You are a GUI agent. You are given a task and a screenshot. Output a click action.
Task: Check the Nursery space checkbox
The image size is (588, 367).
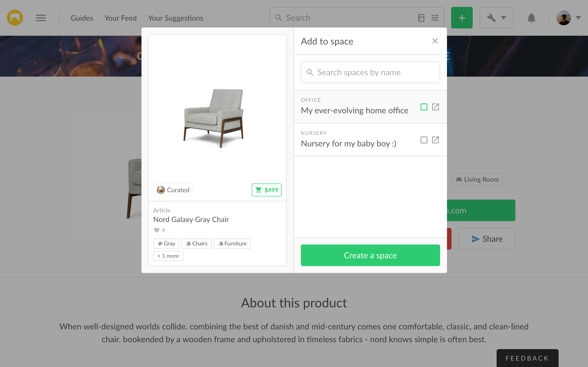click(424, 140)
